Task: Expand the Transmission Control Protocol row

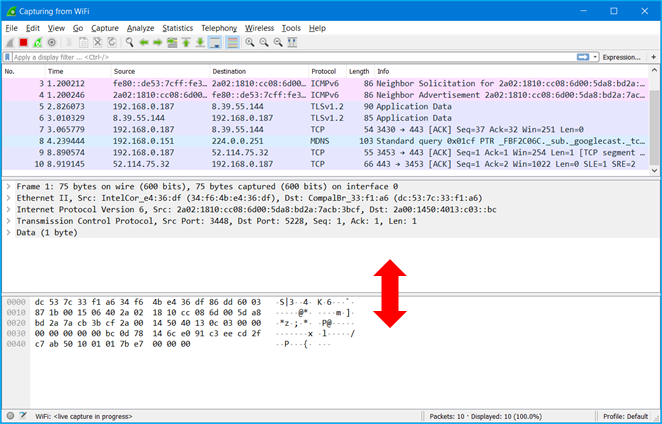Action: point(8,220)
